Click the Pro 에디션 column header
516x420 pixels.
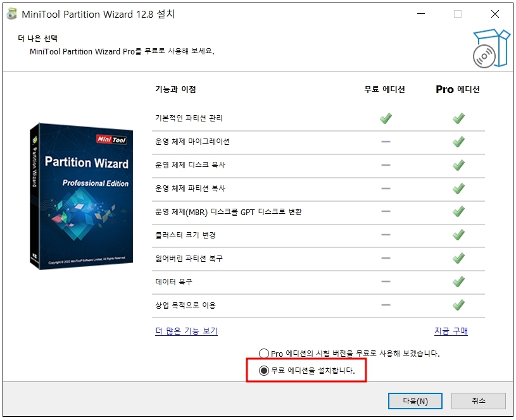[458, 89]
